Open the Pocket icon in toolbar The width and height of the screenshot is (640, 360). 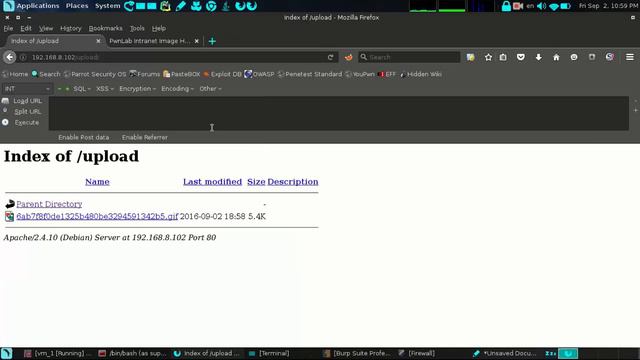(520, 57)
